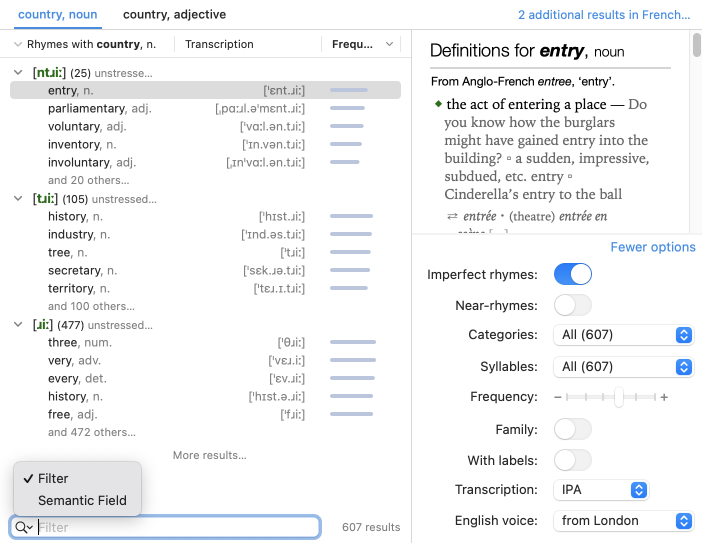Click the Fewer options link

(x=652, y=247)
